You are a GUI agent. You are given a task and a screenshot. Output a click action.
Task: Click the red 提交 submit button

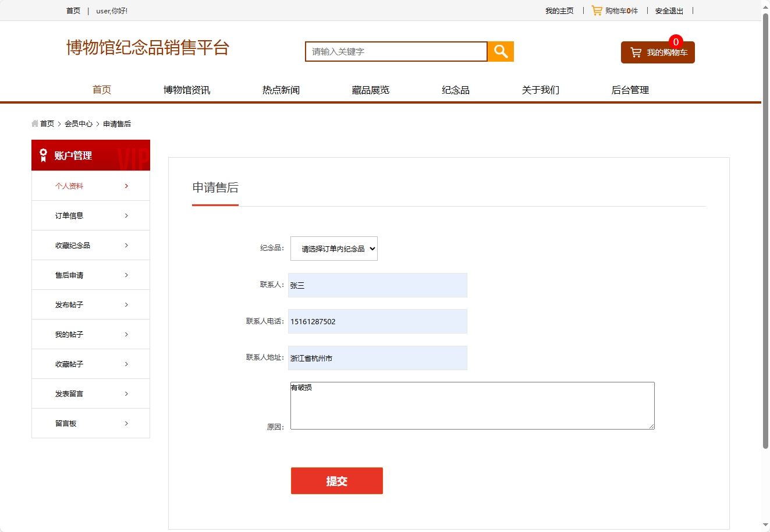tap(336, 480)
